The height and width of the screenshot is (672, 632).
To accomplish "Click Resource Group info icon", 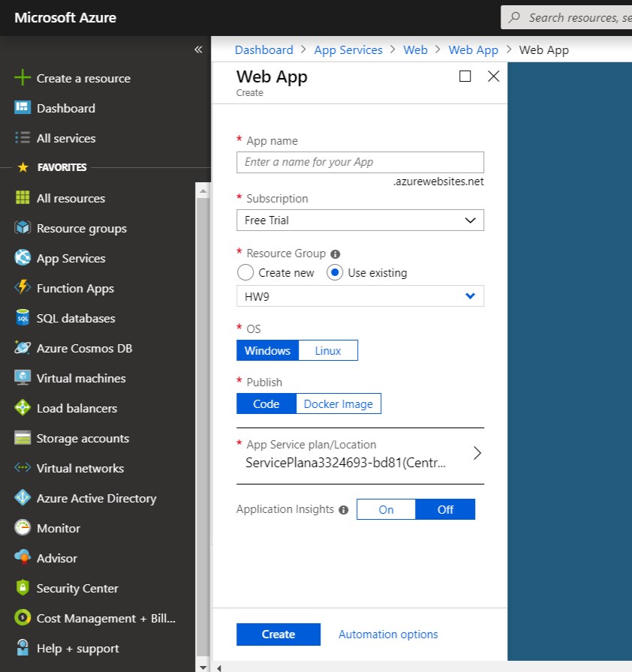I will (336, 254).
